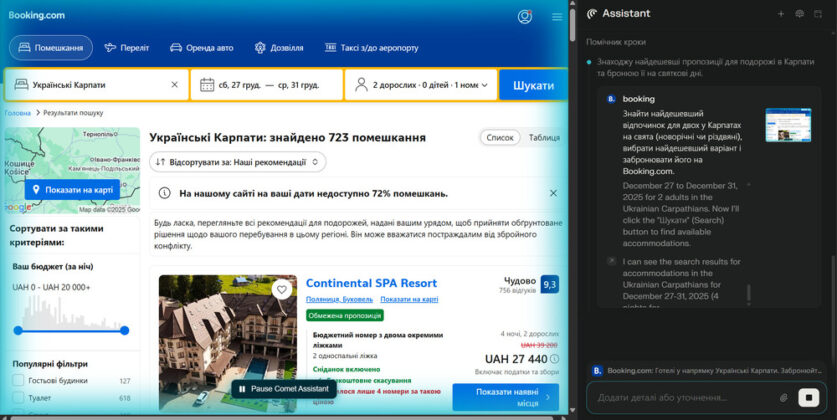
Task: Click the booking B. icon in task card
Action: [612, 99]
